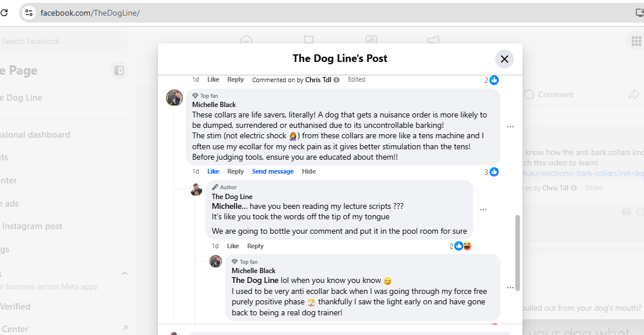Open Edited history on top comment
Screen dimensions: 644x335
pos(356,79)
